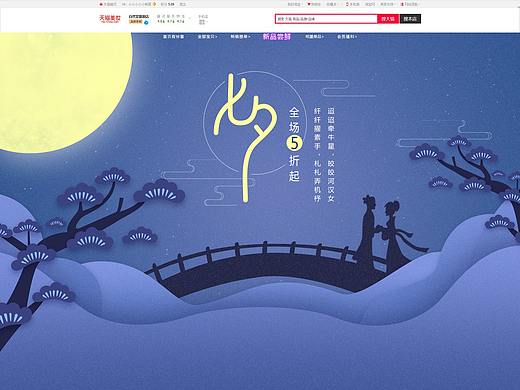Click the heart-icon favorites link in top bar

point(314,4)
